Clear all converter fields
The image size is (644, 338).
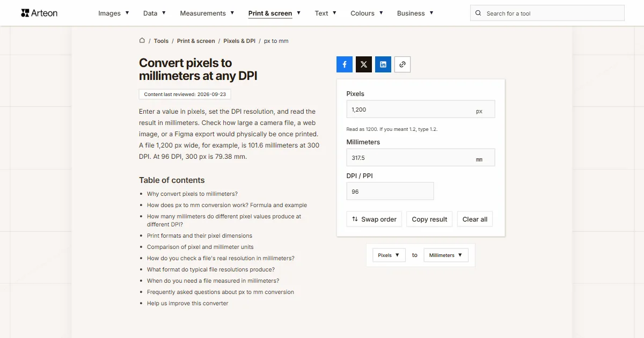click(475, 219)
